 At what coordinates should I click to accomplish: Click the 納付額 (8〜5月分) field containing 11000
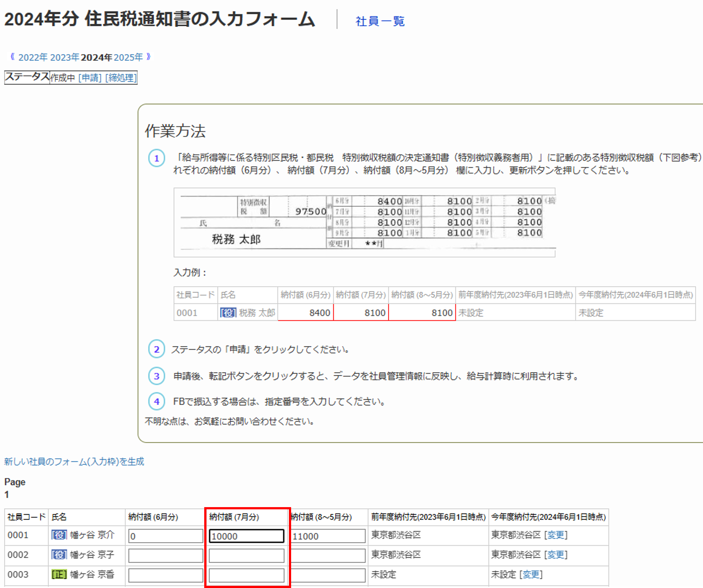328,536
